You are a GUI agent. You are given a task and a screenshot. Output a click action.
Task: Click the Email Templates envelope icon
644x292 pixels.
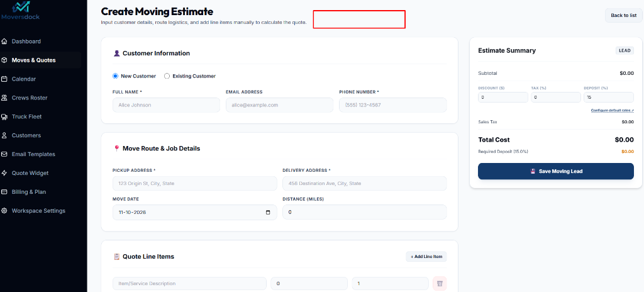coord(4,154)
